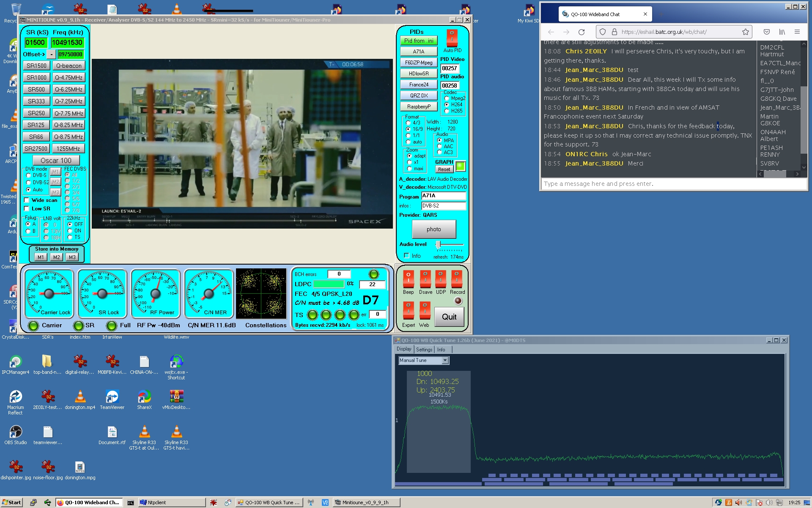Viewport: 812px width, 508px height.
Task: Open the Macrium Reflect desktop icon
Action: [x=16, y=402]
